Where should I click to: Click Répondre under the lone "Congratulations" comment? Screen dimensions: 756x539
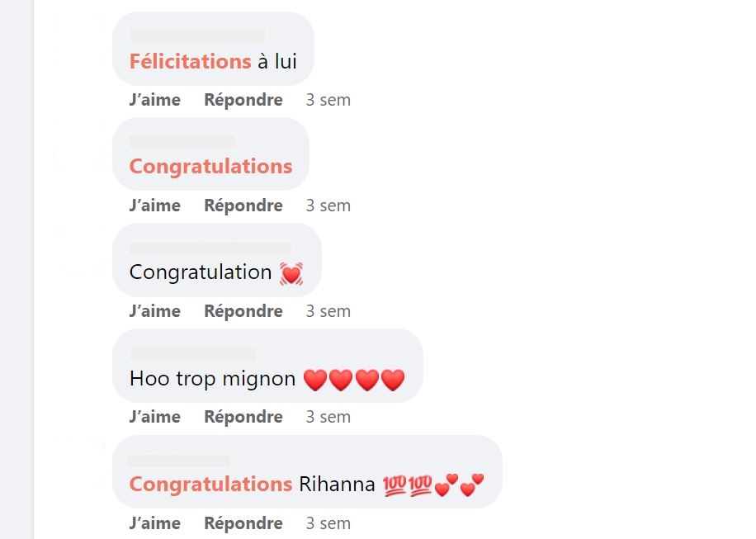[x=243, y=206]
